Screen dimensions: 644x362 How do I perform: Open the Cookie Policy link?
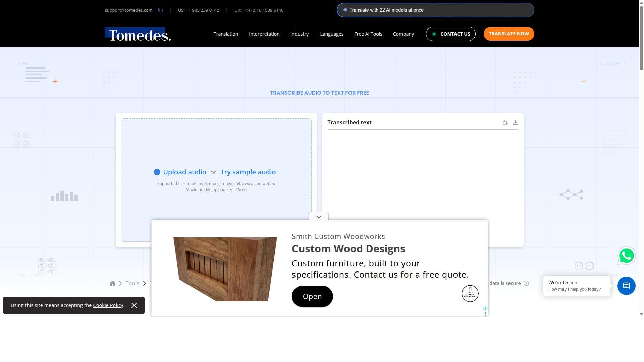click(108, 305)
